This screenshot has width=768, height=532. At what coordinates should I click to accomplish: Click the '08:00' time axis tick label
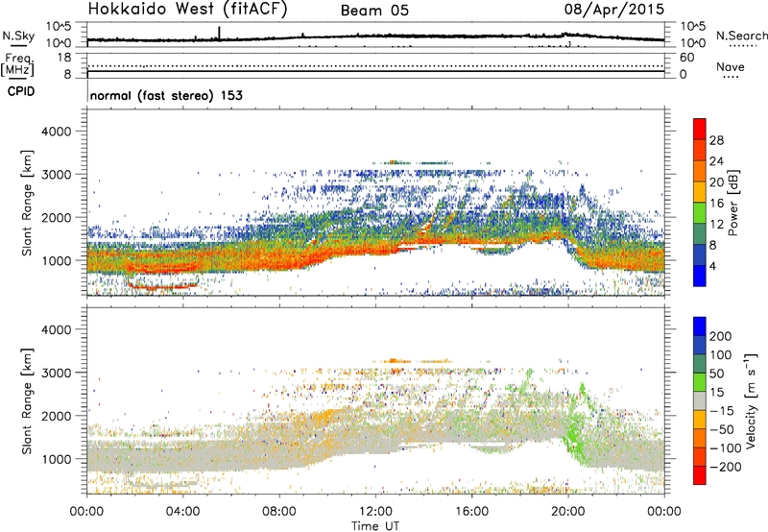tap(279, 512)
